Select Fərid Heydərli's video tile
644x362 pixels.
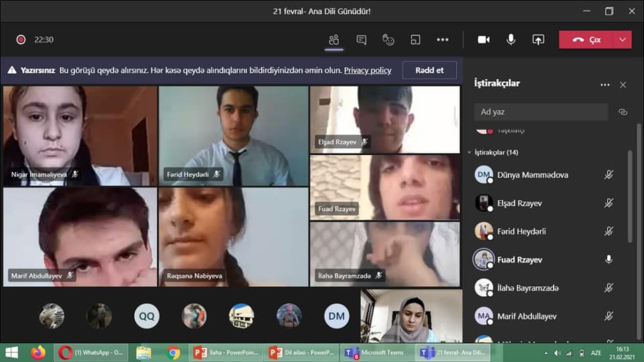233,136
